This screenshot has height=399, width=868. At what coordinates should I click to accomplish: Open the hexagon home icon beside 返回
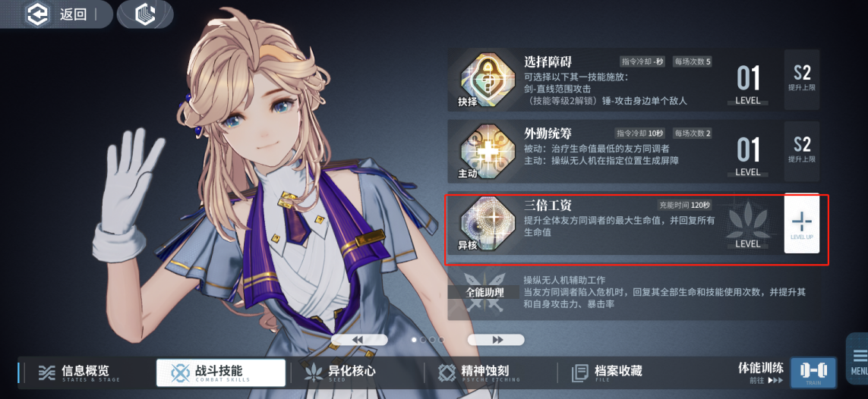(x=146, y=14)
